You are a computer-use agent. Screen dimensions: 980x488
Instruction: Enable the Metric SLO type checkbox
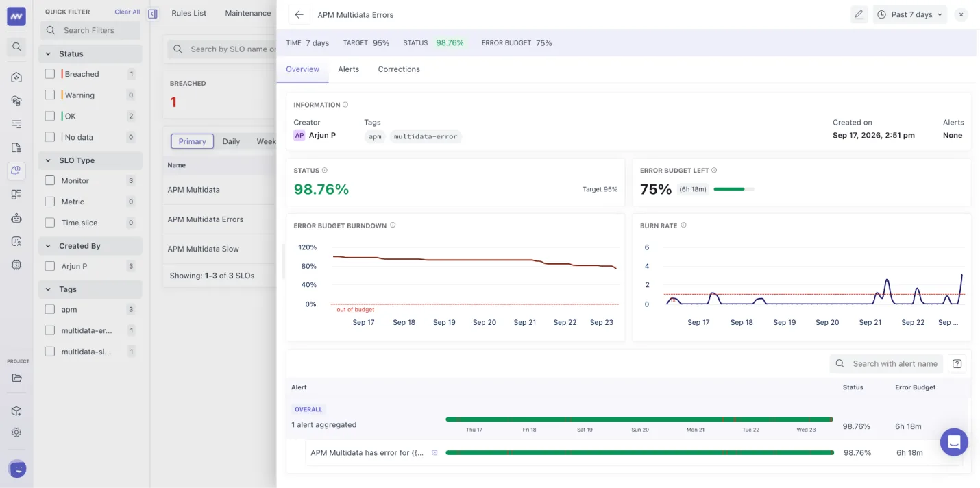[x=49, y=202]
